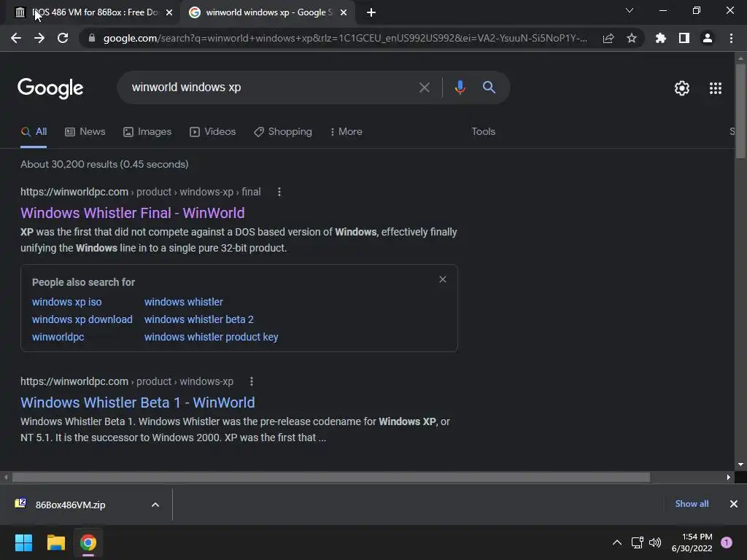Close the DOS 486 VM for 86Box tab

pos(169,13)
